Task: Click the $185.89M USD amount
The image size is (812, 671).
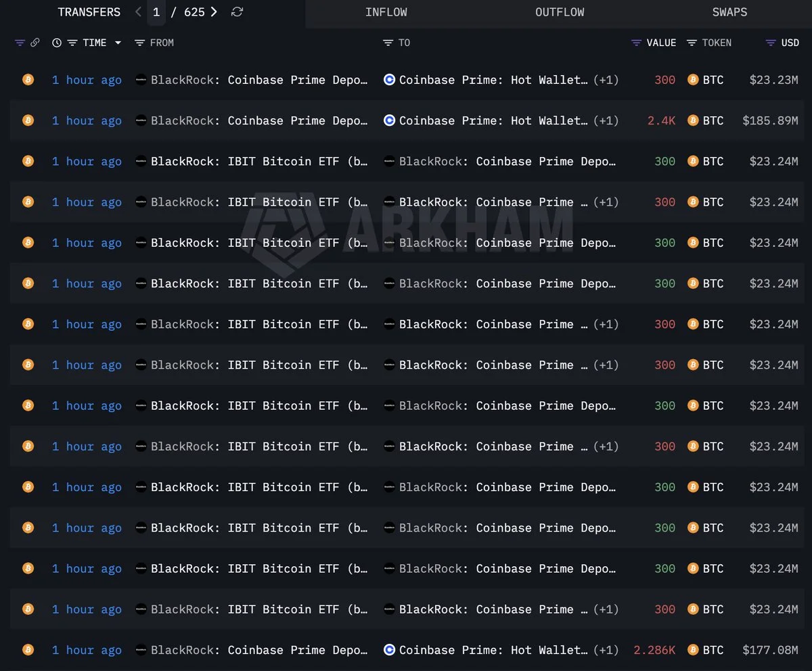Action: coord(771,120)
